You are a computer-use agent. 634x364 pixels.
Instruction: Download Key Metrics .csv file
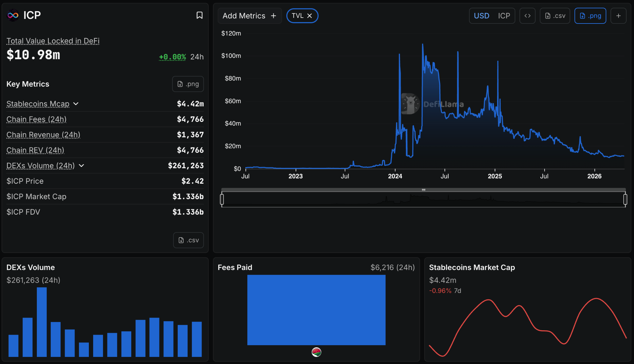[x=188, y=240]
